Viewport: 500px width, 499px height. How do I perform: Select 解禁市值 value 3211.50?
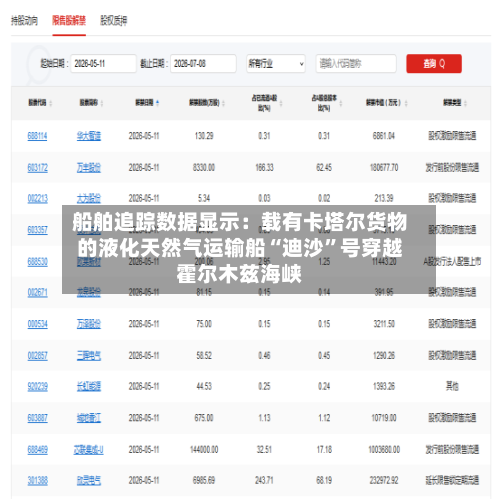click(384, 324)
